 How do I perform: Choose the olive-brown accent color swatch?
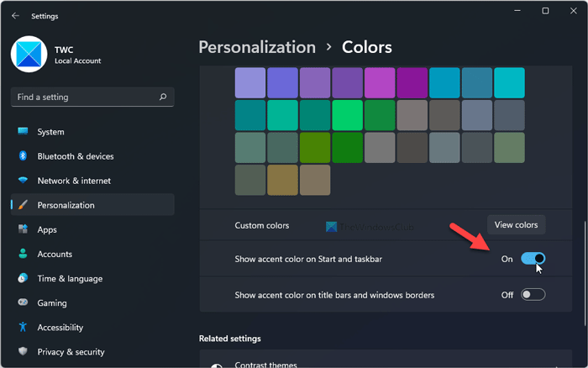click(x=283, y=180)
